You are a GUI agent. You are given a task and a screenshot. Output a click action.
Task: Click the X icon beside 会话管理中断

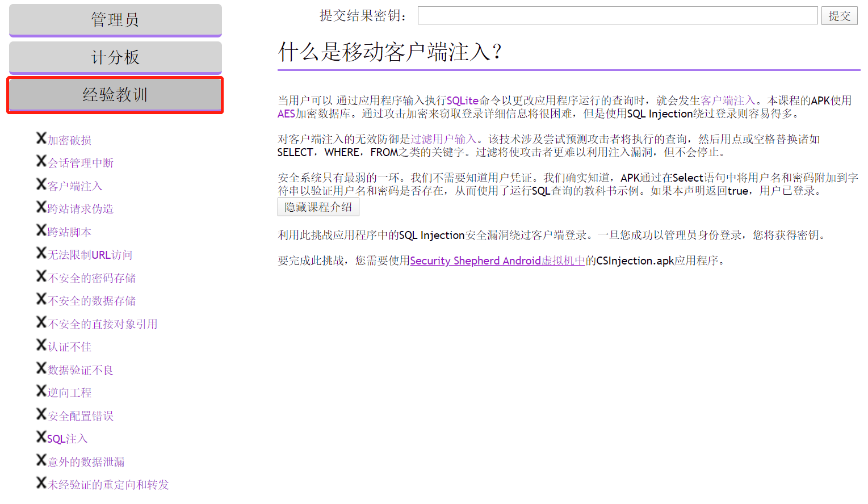coord(41,161)
